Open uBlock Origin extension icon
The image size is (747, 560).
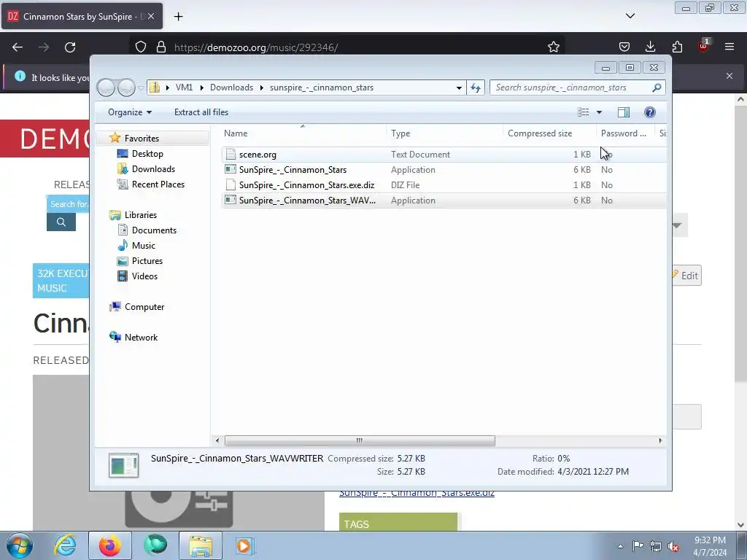703,46
